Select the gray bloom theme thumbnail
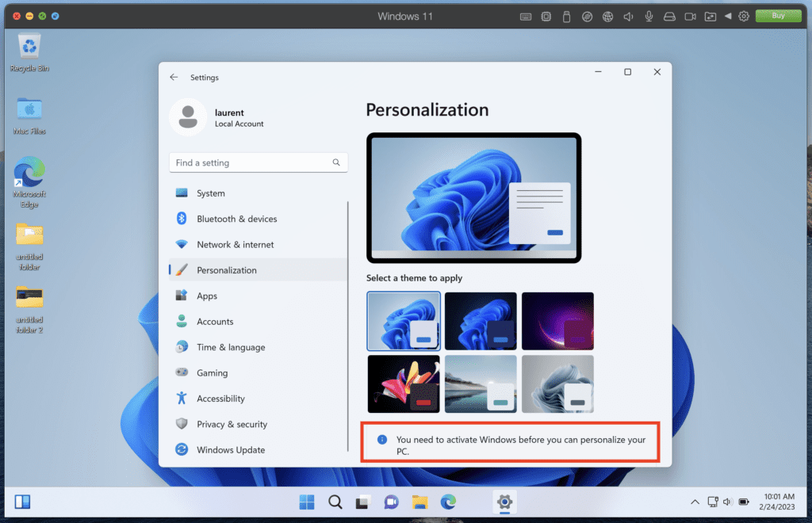Viewport: 812px width, 523px height. 557,384
